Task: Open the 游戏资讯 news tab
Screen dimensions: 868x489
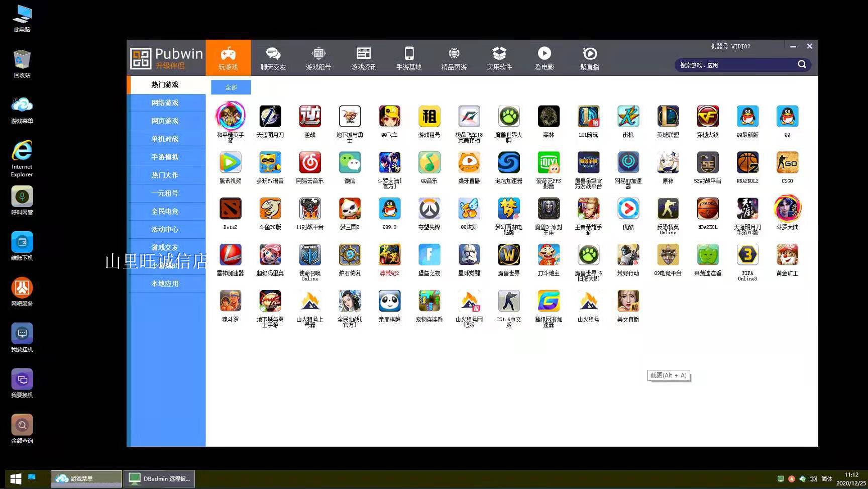Action: coord(364,58)
